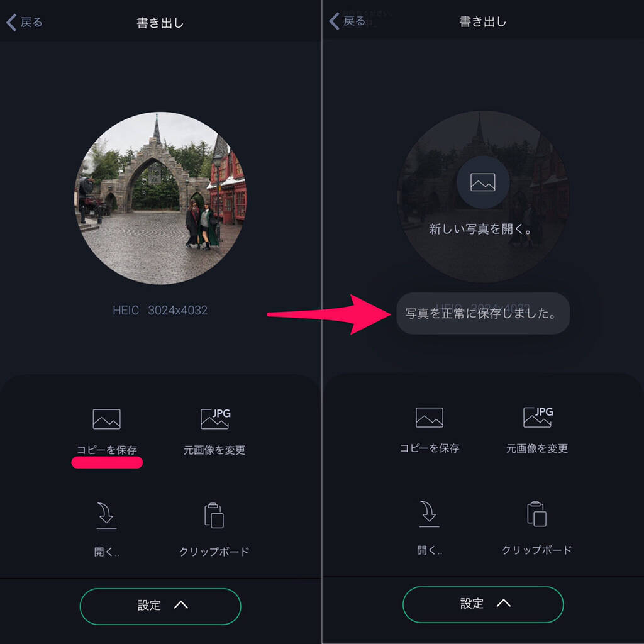Tap the round photo icon above 新しい写真を開く

coord(482,182)
